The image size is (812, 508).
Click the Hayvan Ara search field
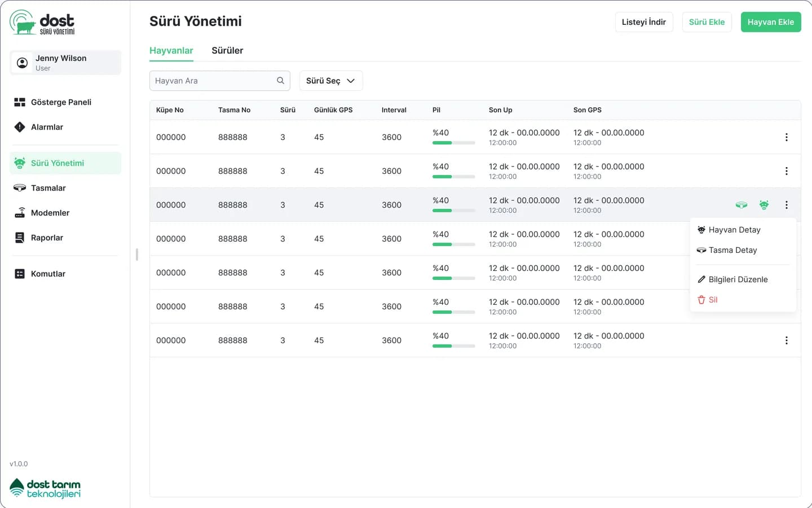click(220, 81)
